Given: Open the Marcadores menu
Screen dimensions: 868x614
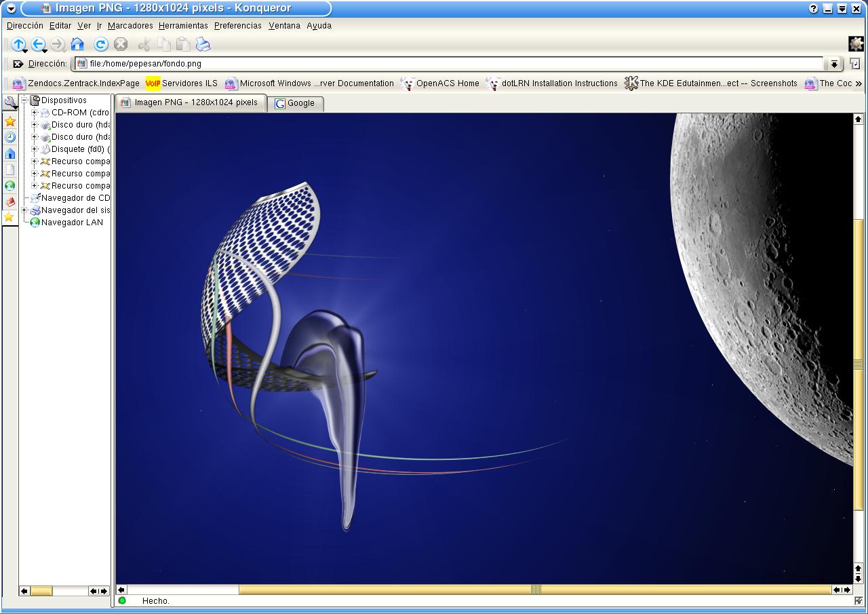Looking at the screenshot, I should [130, 26].
